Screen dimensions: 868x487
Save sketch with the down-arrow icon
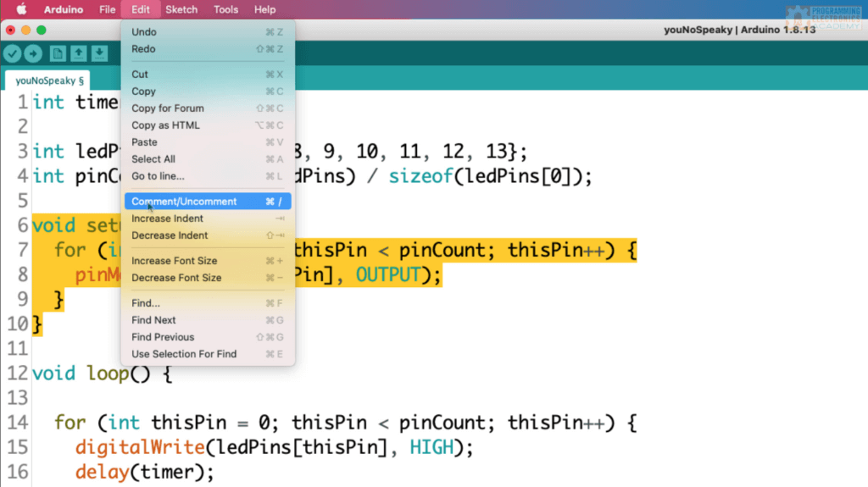[x=100, y=53]
